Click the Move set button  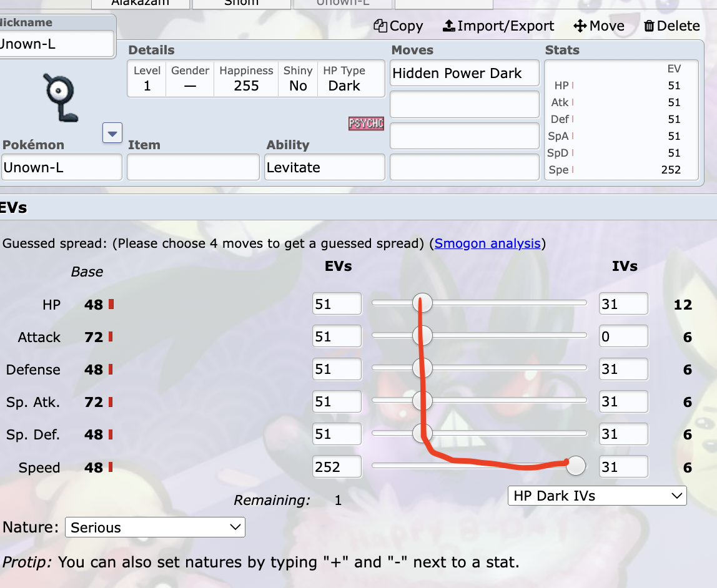(x=599, y=26)
